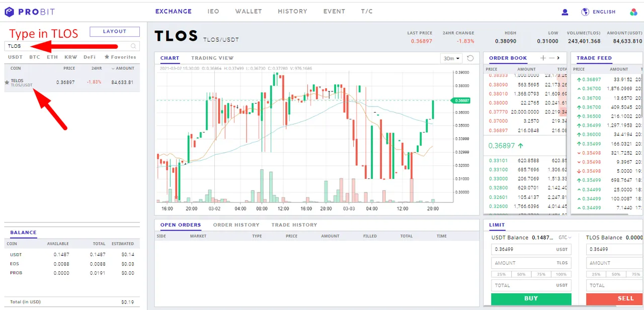Viewport: 644px width, 310px height.
Task: Click the globe language icon
Action: click(x=585, y=12)
